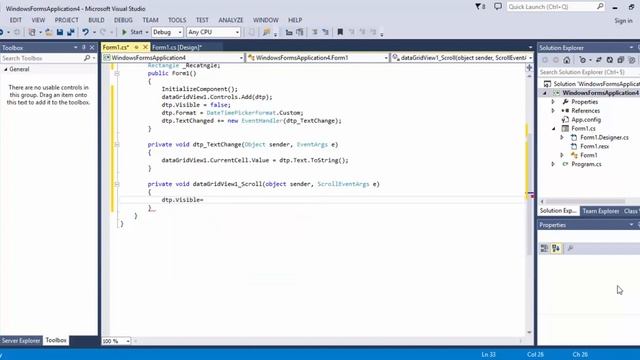The width and height of the screenshot is (640, 360).
Task: Open the feedback speech bubble icon
Action: coord(498,7)
